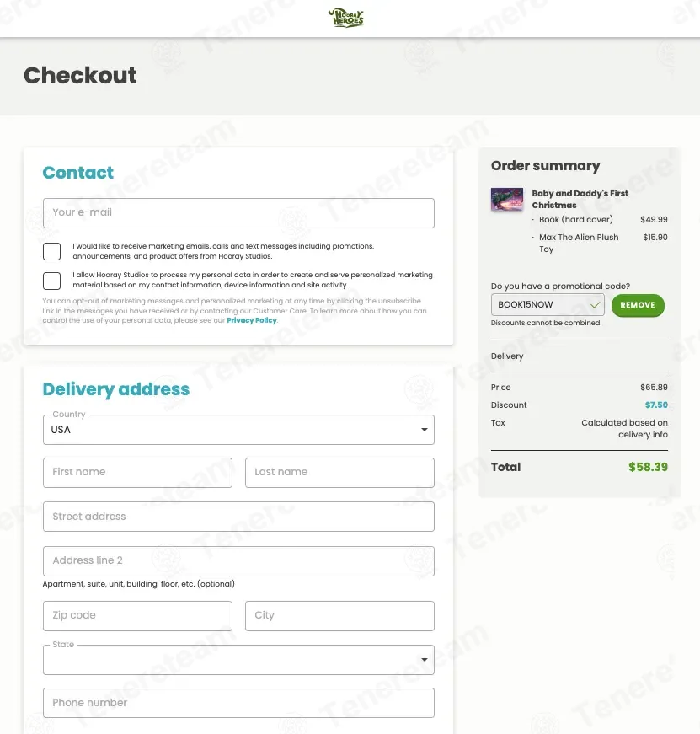Click the book cover thumbnail in order summary
The image size is (700, 734).
point(507,200)
